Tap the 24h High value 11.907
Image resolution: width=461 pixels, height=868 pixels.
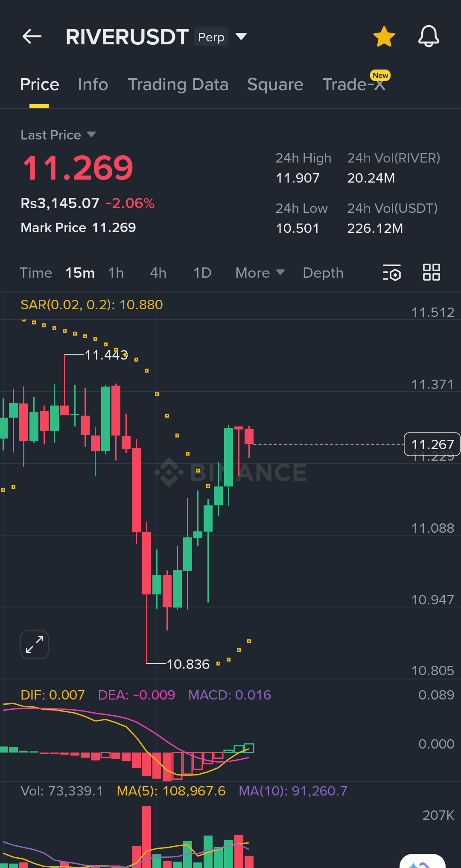[298, 178]
